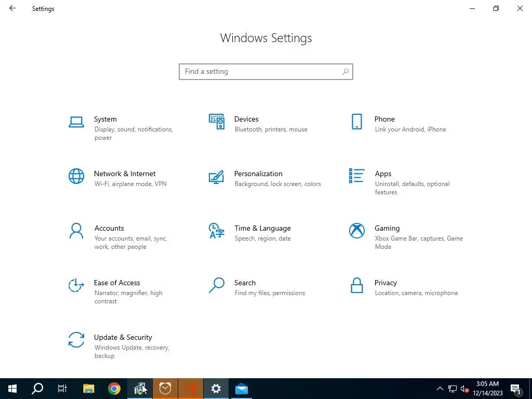This screenshot has width=532, height=399.
Task: Click the taskbar search icon
Action: pos(37,389)
